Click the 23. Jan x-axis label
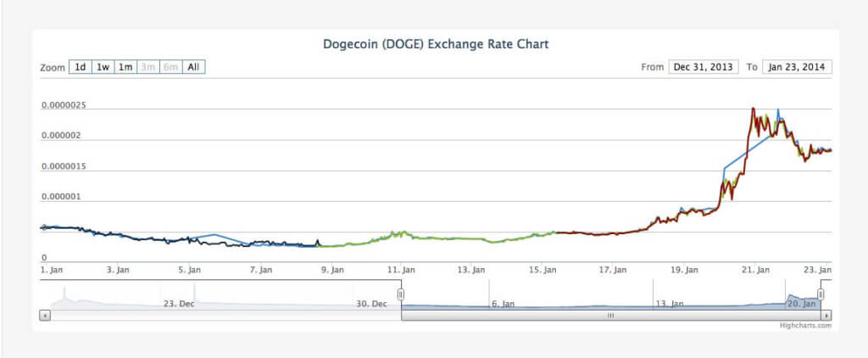 coord(818,270)
